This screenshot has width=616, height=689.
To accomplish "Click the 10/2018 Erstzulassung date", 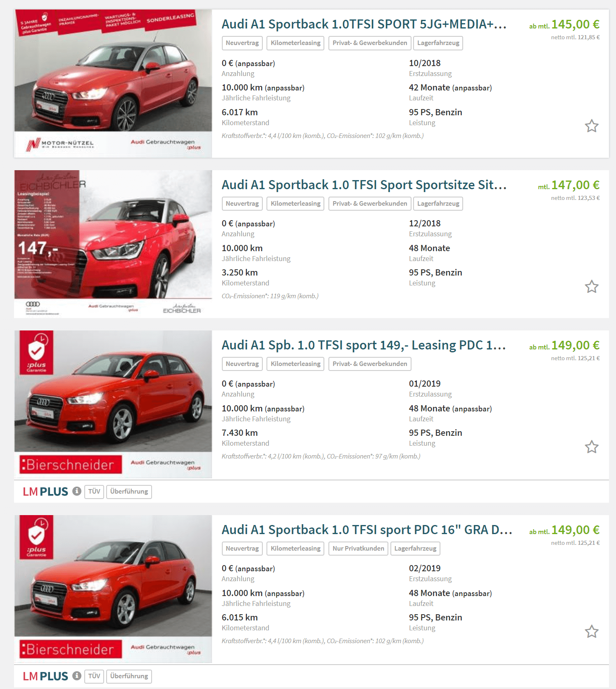I will pyautogui.click(x=425, y=63).
